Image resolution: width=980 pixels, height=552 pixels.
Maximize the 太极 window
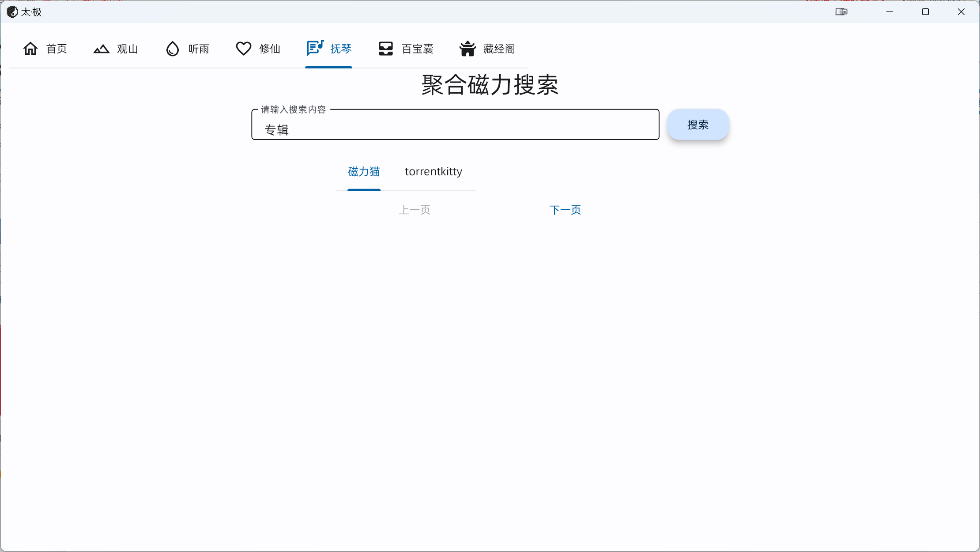(x=925, y=12)
